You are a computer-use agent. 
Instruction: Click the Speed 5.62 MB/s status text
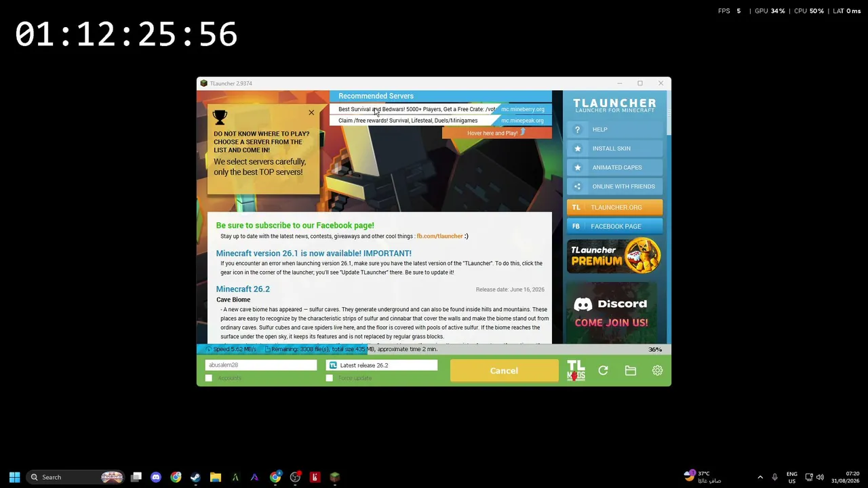235,349
